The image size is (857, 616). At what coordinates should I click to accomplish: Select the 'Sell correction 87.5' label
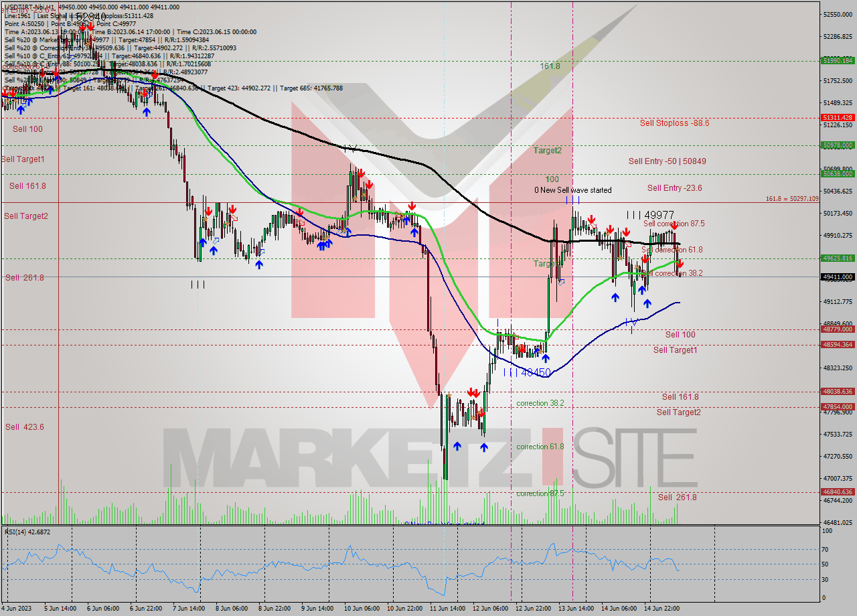coord(674,224)
